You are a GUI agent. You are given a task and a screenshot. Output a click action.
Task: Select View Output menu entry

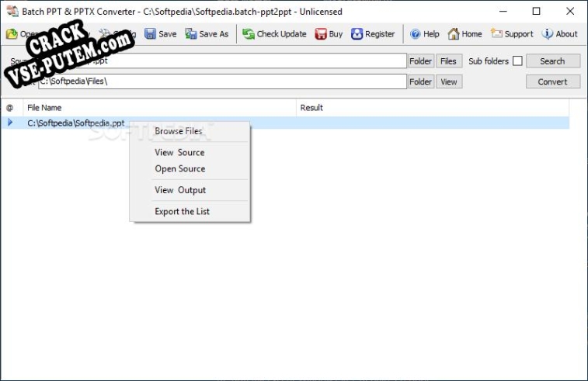point(180,190)
